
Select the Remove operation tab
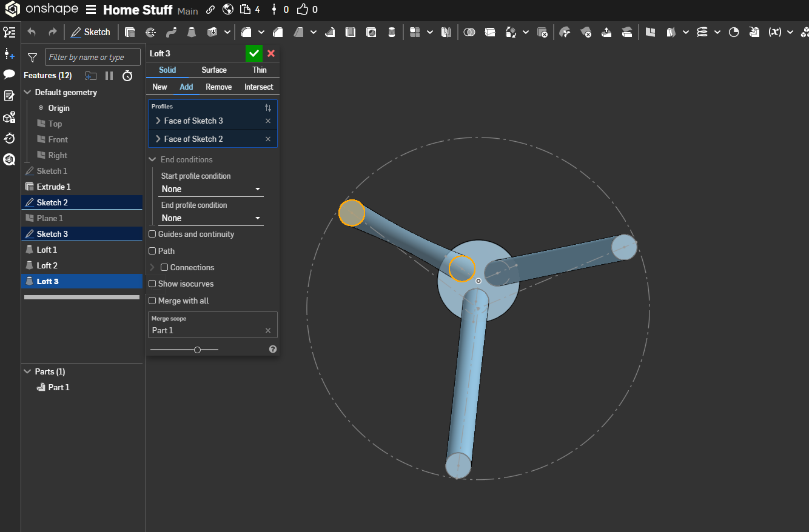tap(218, 87)
